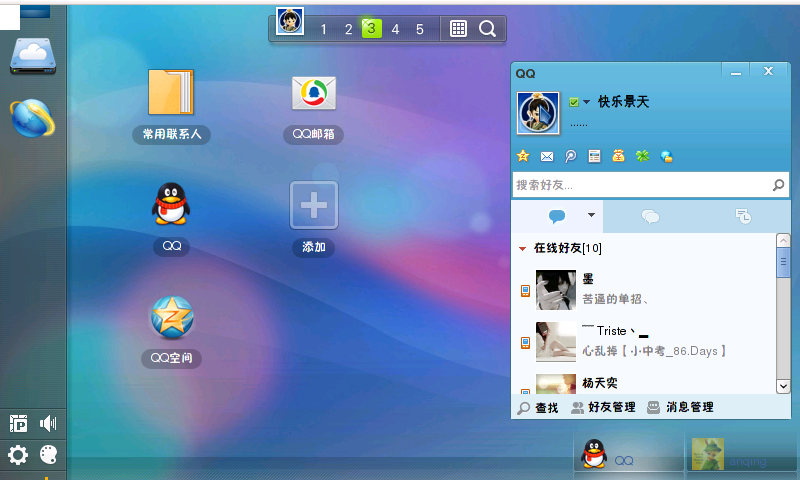Open the money bag wallet icon in the QQ panel
Viewport: 800px width, 480px height.
pyautogui.click(x=618, y=156)
